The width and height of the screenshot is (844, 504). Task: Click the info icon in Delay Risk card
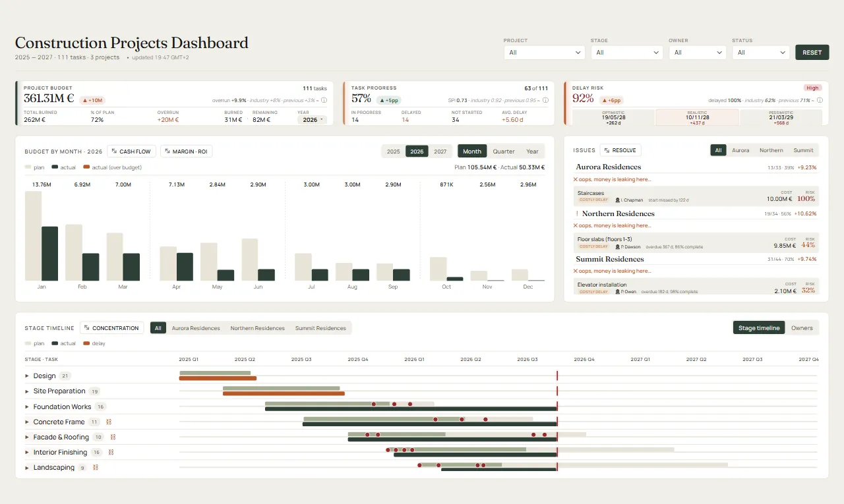[820, 101]
